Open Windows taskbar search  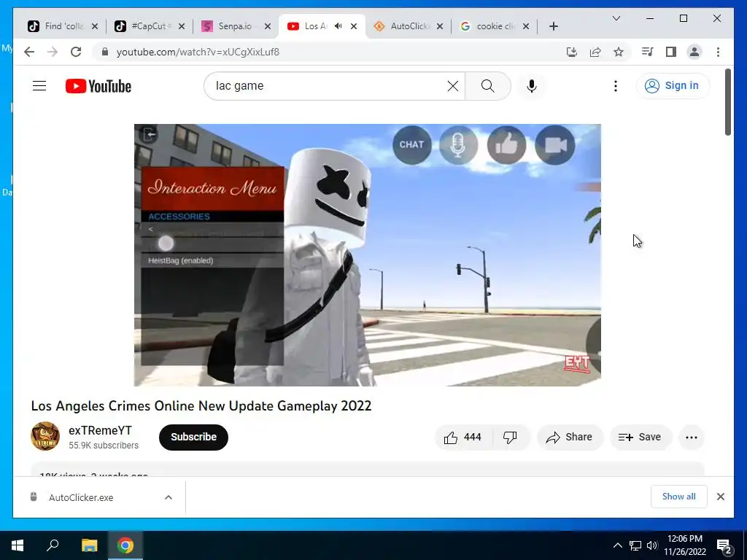pyautogui.click(x=53, y=545)
